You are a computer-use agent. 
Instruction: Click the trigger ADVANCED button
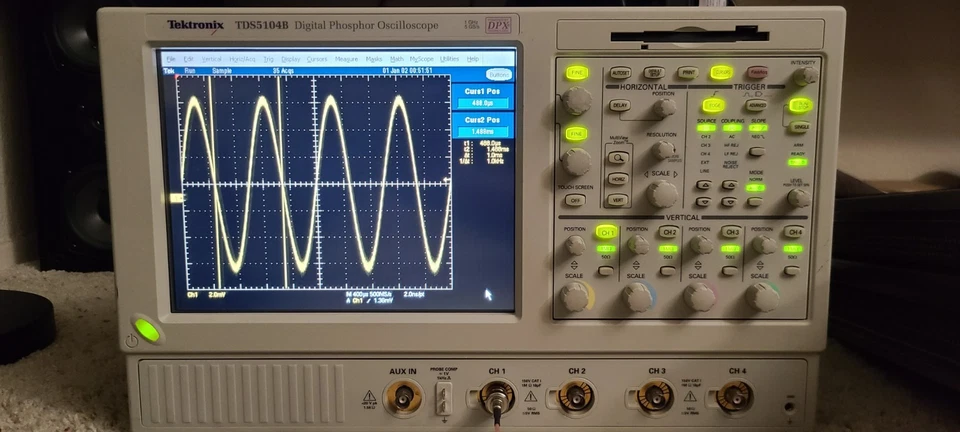(757, 106)
